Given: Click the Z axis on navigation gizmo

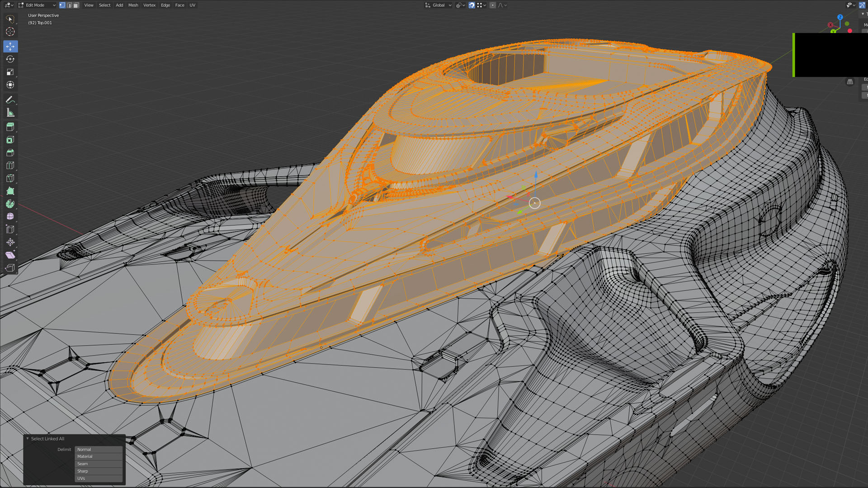Looking at the screenshot, I should 840,17.
